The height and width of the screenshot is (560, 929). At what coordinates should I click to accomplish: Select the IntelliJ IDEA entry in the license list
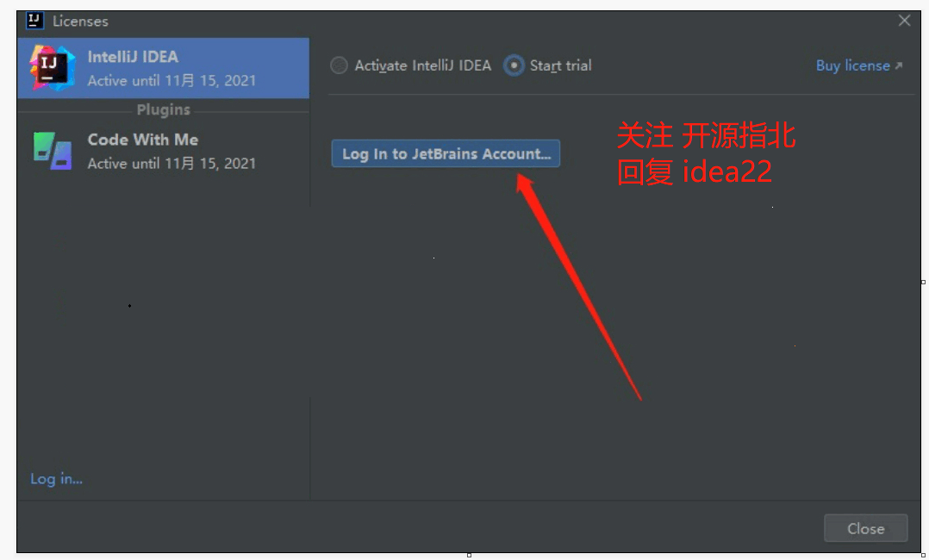[x=164, y=68]
